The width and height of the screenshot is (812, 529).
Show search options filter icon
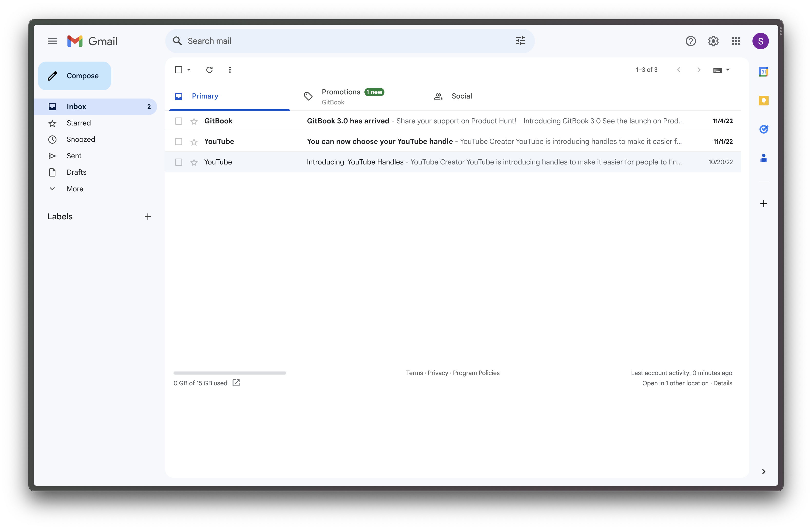tap(520, 41)
